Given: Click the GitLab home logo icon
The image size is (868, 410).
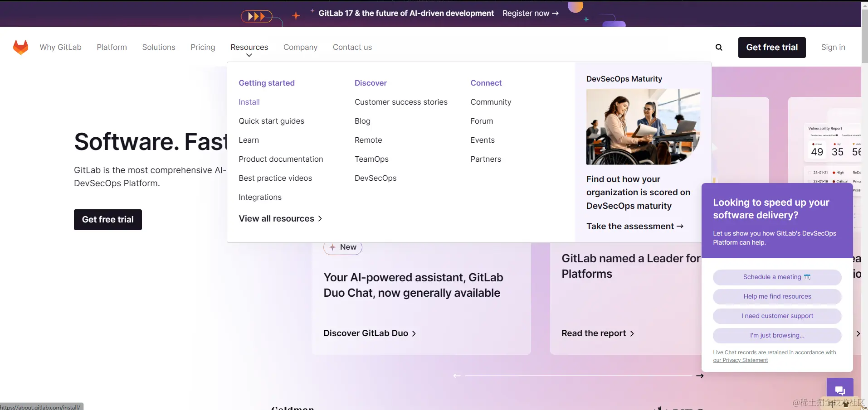Looking at the screenshot, I should coord(21,47).
